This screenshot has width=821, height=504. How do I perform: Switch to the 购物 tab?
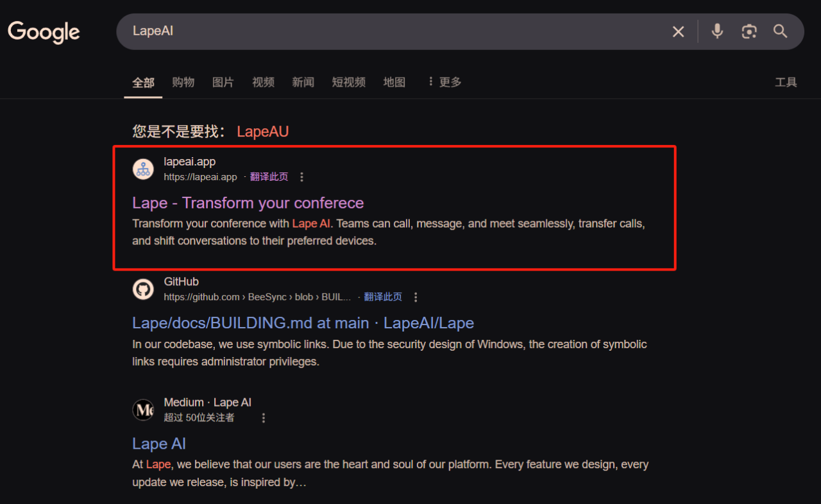click(x=183, y=82)
